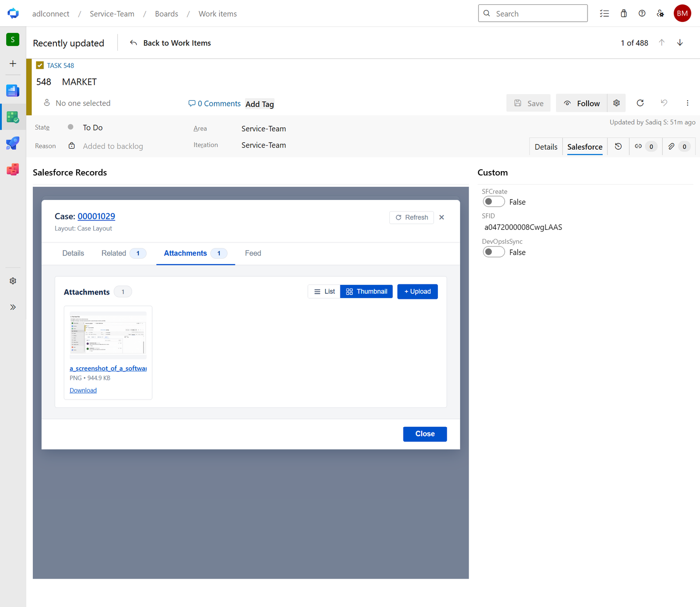The width and height of the screenshot is (700, 607).
Task: Open the User settings icon in header
Action: pos(660,14)
